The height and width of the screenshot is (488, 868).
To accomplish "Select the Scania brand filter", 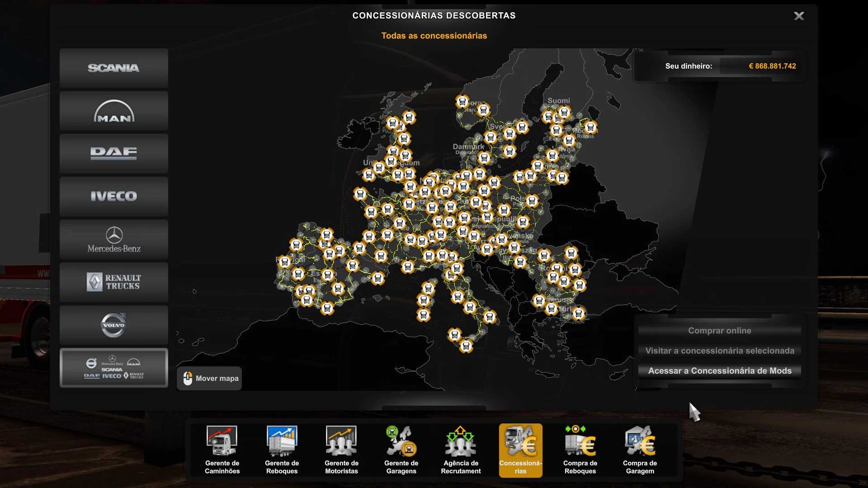I will click(x=113, y=68).
